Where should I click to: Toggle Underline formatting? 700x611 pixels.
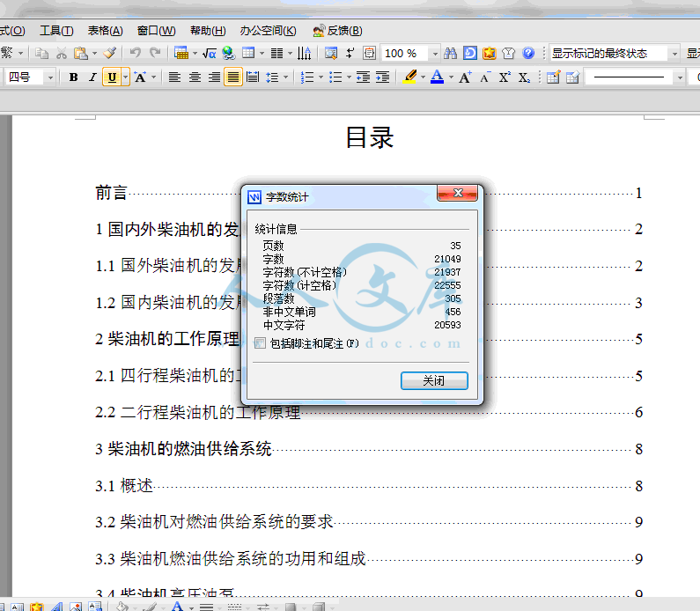pos(112,77)
